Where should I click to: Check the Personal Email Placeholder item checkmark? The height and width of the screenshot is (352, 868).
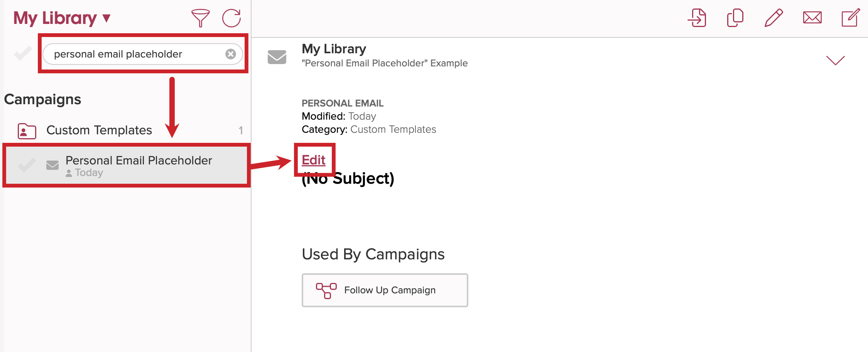click(27, 166)
